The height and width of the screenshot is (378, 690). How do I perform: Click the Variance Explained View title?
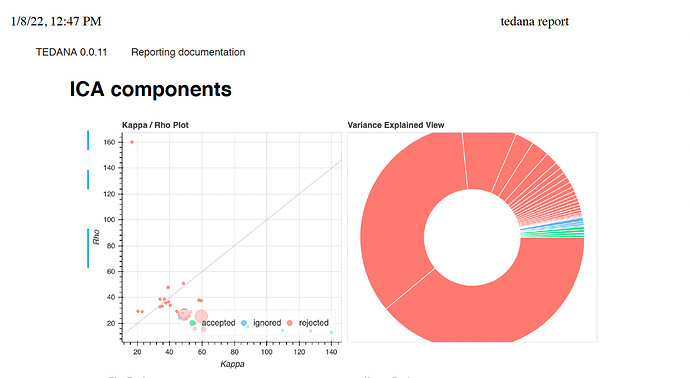[396, 125]
